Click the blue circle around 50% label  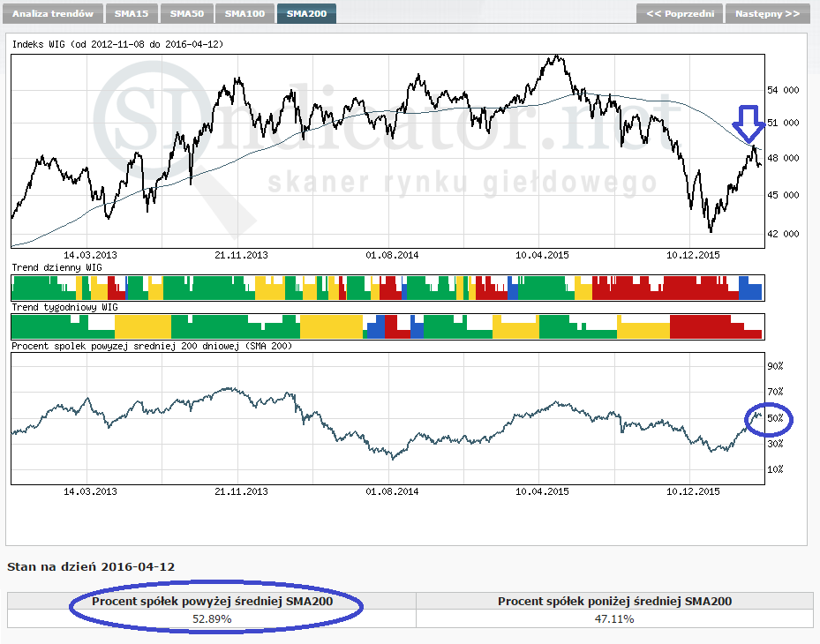[770, 418]
